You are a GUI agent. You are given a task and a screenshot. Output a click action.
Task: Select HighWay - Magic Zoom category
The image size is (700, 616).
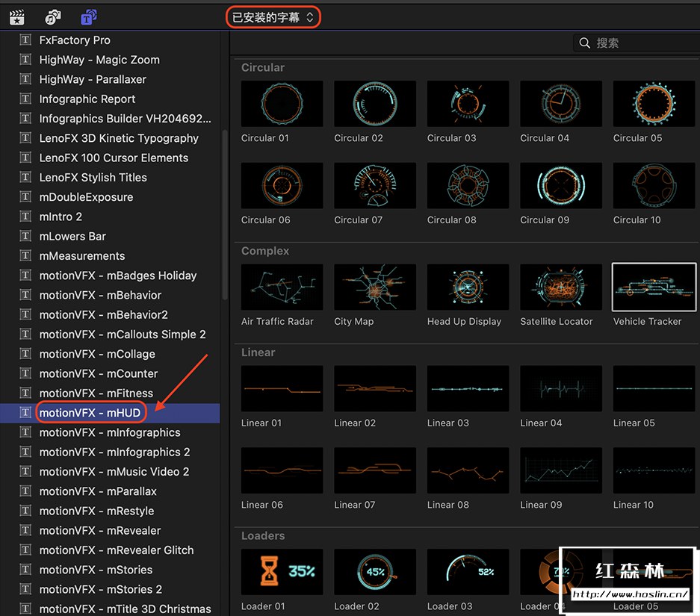pyautogui.click(x=110, y=60)
